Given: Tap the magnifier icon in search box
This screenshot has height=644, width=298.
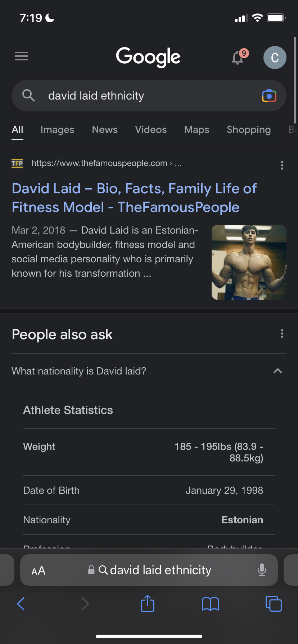Looking at the screenshot, I should tap(28, 96).
